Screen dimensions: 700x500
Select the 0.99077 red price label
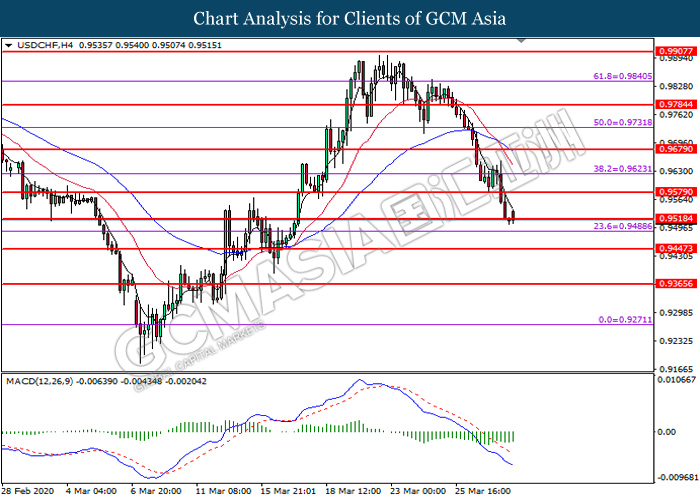676,51
